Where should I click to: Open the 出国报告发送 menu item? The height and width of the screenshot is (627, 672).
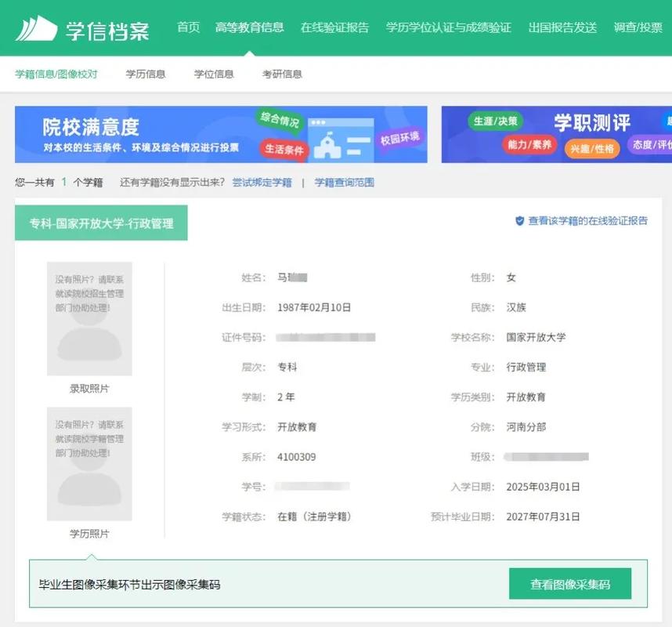tap(562, 27)
